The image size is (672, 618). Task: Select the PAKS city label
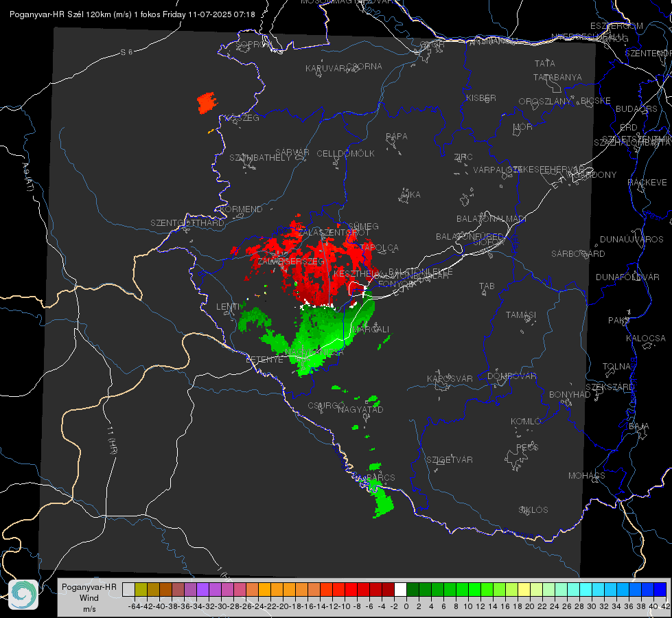619,320
